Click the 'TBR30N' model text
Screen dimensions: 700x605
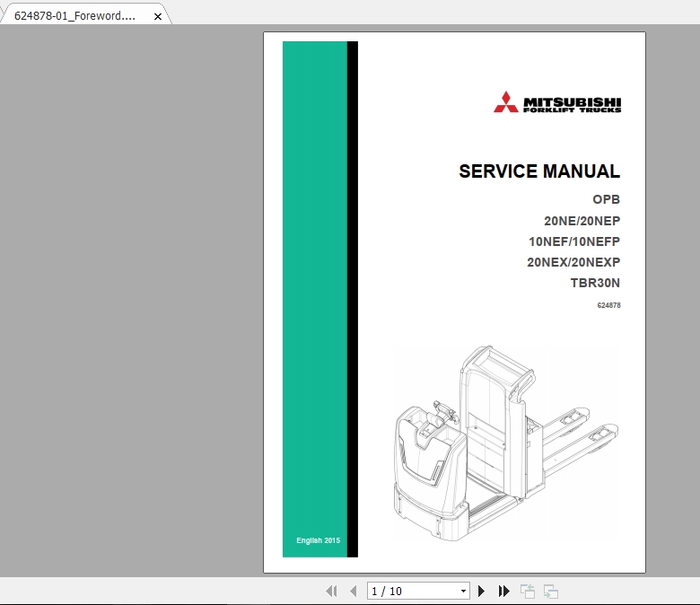pos(596,283)
